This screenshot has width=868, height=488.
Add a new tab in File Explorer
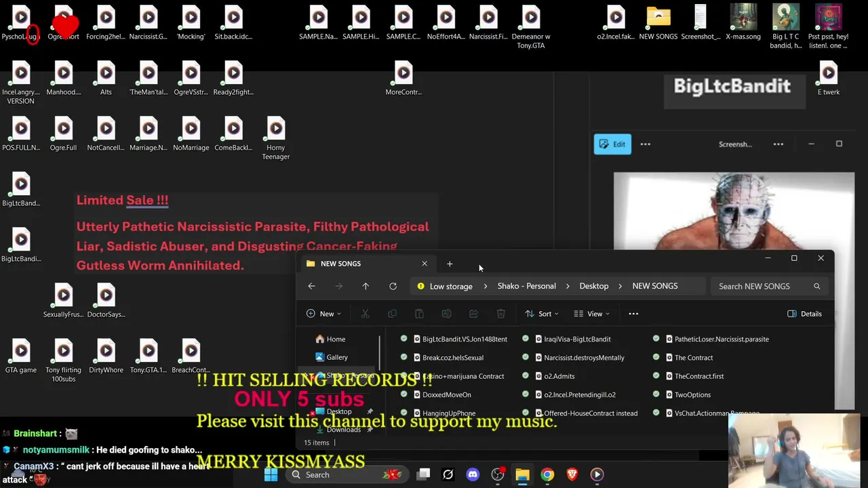point(450,264)
